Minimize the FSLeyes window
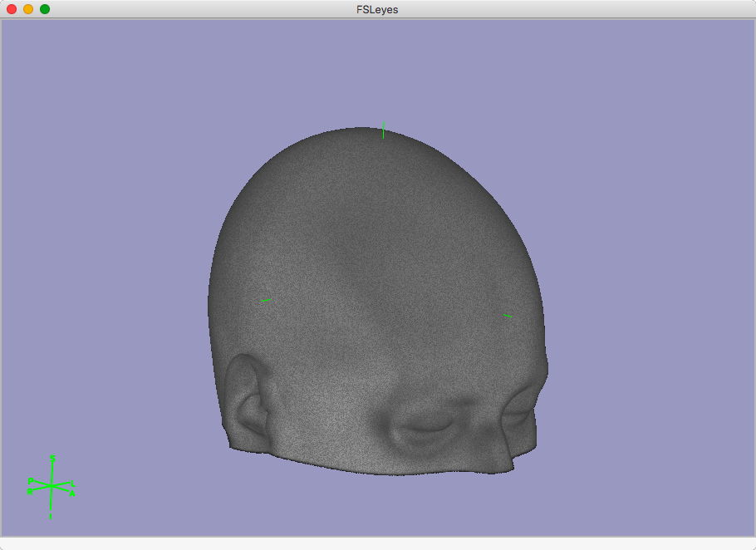Viewport: 756px width, 550px height. (28, 9)
